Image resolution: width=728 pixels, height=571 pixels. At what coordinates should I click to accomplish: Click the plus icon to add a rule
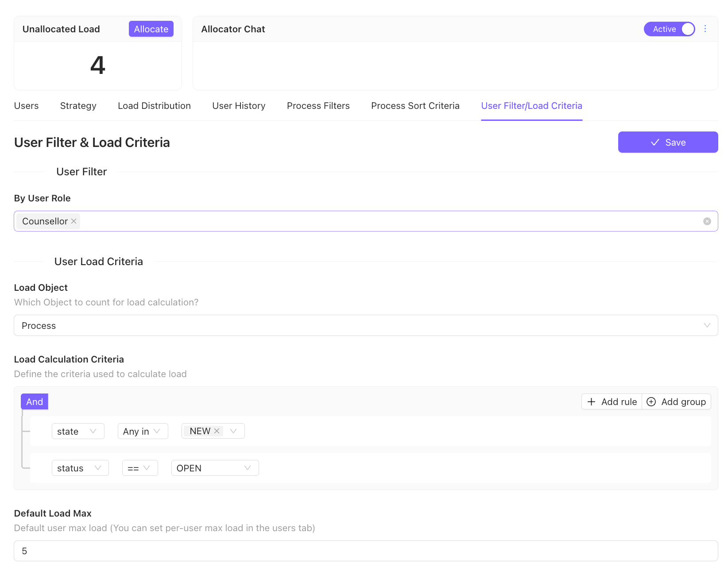coord(592,401)
